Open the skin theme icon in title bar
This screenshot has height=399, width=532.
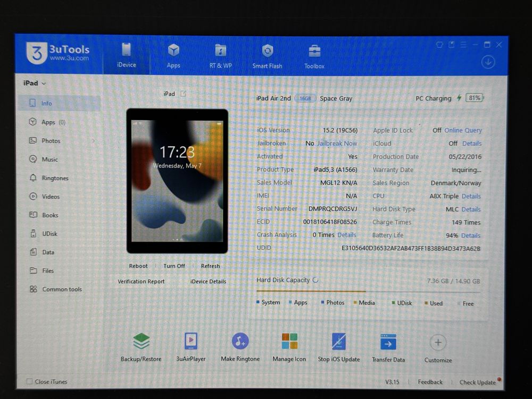(439, 45)
